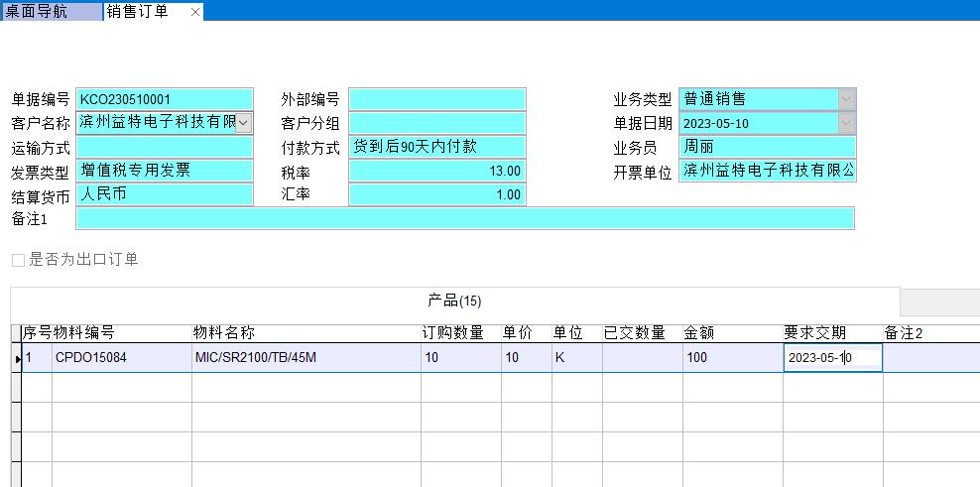
Task: Expand the 客户名称 dropdown
Action: [x=244, y=123]
